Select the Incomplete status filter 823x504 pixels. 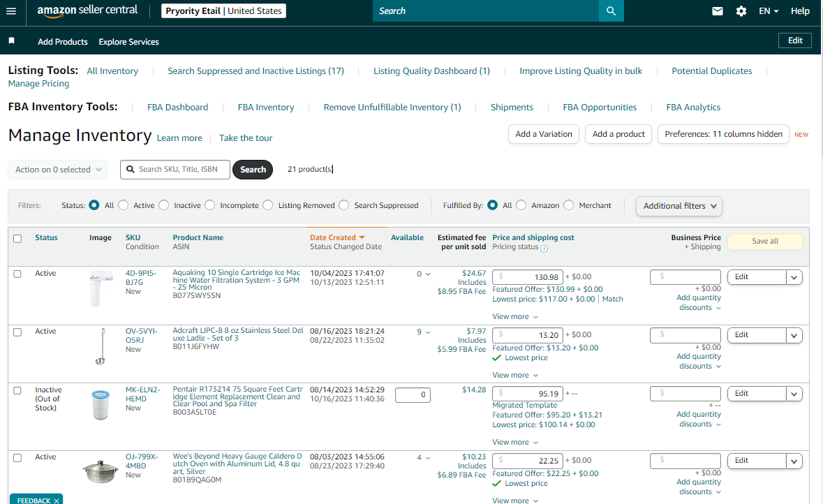click(x=210, y=205)
